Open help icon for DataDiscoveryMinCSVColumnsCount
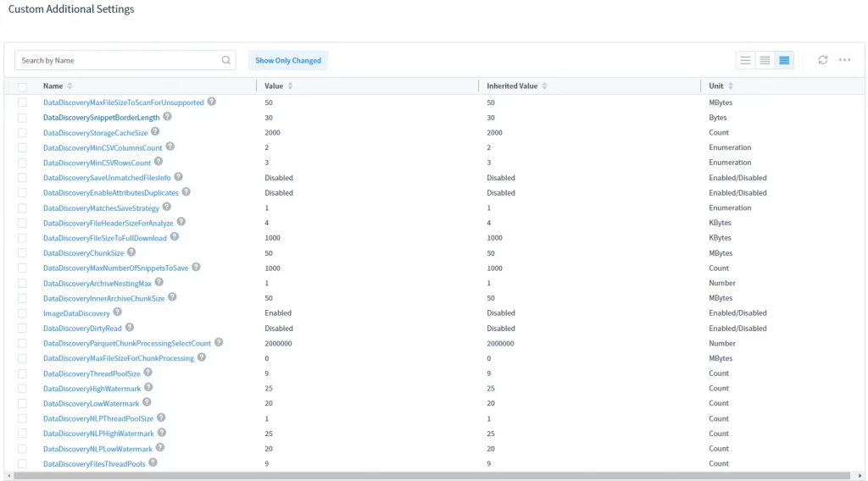Screen dimensions: 868x481 (x=170, y=147)
